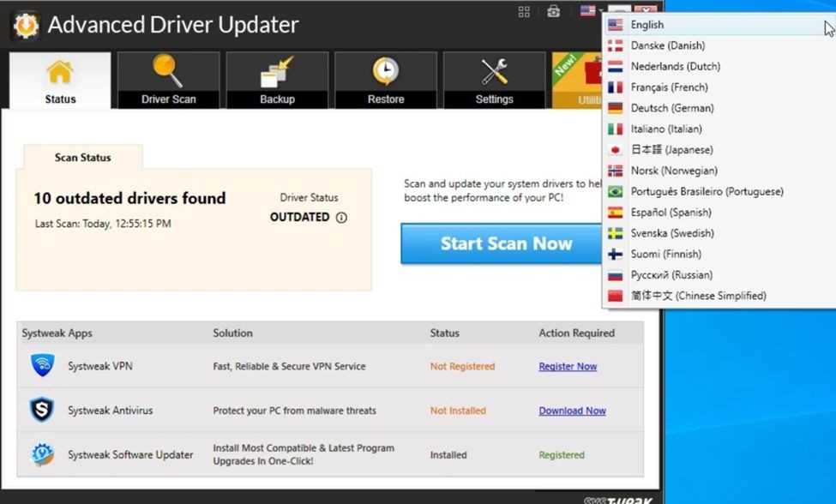Image resolution: width=836 pixels, height=504 pixels.
Task: Click the Register Now link
Action: pos(568,367)
